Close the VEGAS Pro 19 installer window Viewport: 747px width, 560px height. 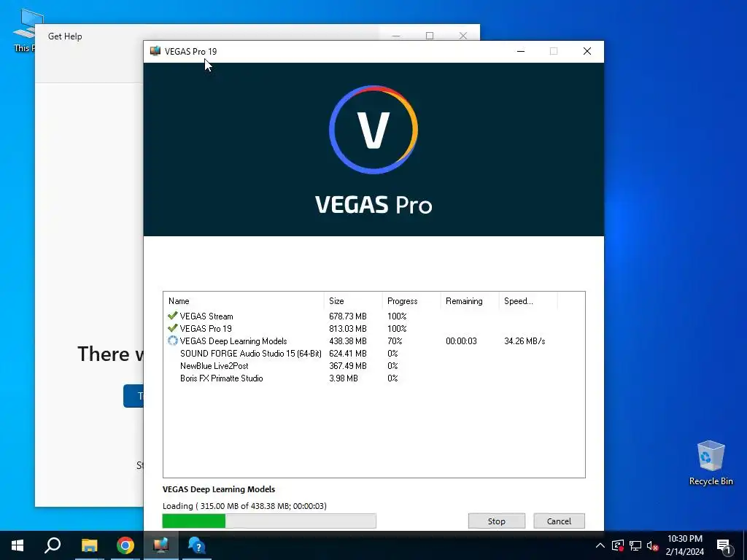pyautogui.click(x=587, y=51)
